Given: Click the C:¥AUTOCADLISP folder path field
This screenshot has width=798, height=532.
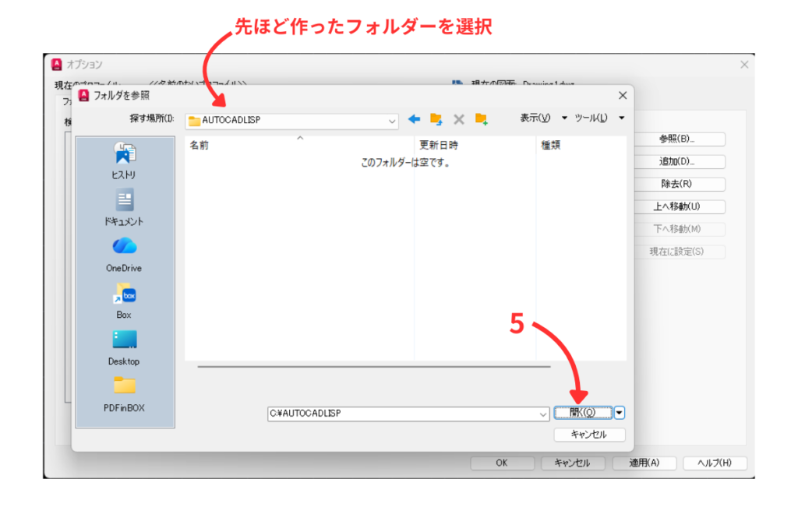Looking at the screenshot, I should [401, 414].
